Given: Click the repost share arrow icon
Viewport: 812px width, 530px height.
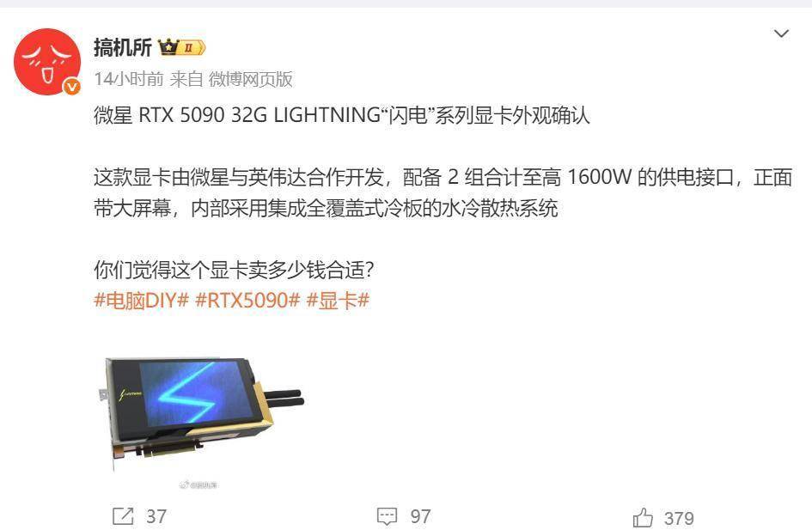Looking at the screenshot, I should [x=123, y=516].
